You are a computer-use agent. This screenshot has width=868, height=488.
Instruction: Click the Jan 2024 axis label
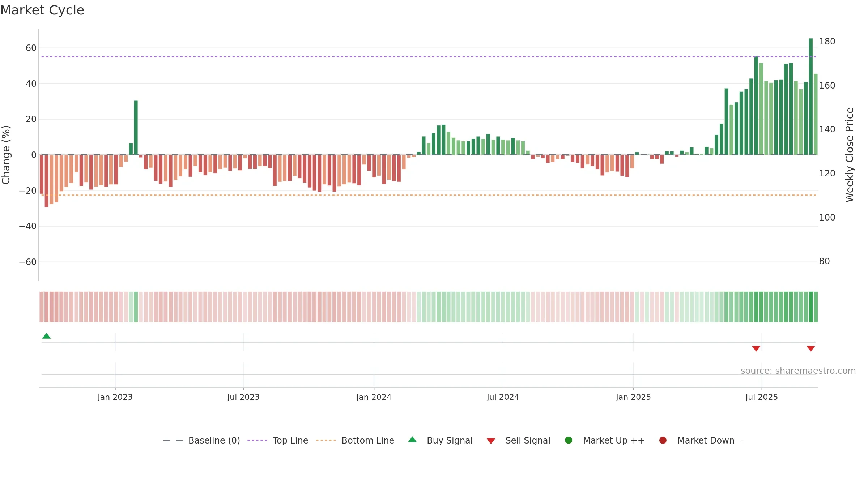pyautogui.click(x=374, y=397)
